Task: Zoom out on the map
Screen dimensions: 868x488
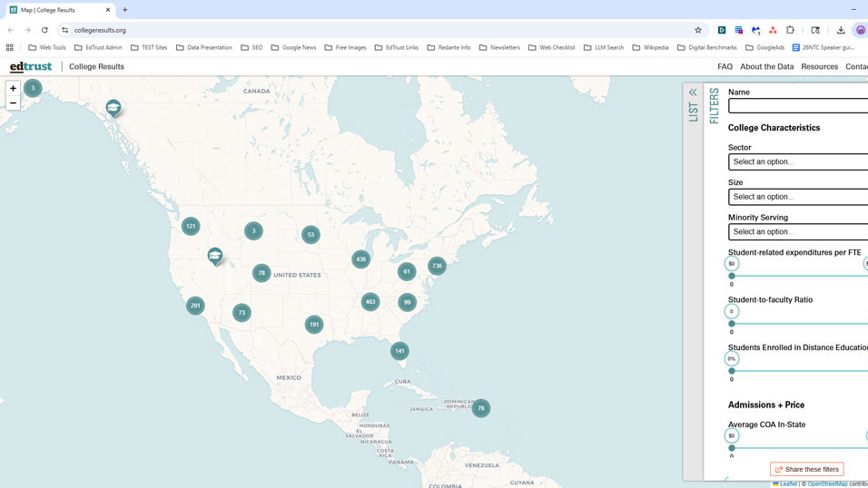Action: tap(13, 103)
